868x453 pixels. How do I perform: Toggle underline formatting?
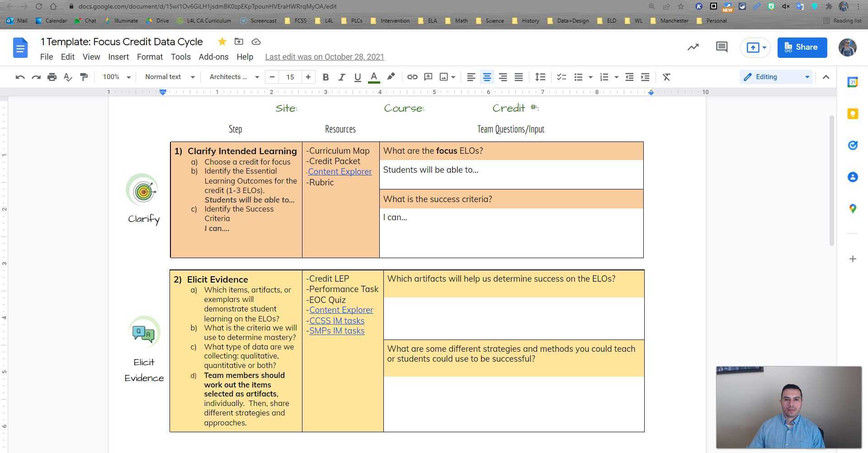357,77
